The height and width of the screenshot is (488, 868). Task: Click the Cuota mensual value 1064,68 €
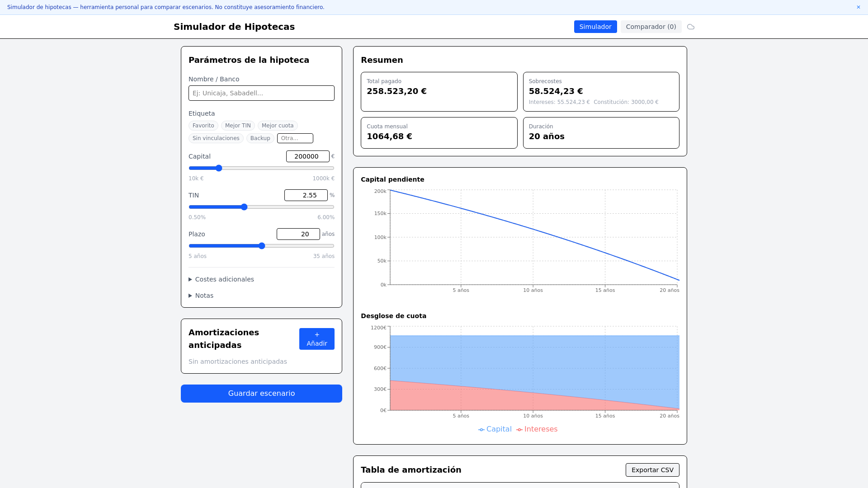(x=389, y=136)
